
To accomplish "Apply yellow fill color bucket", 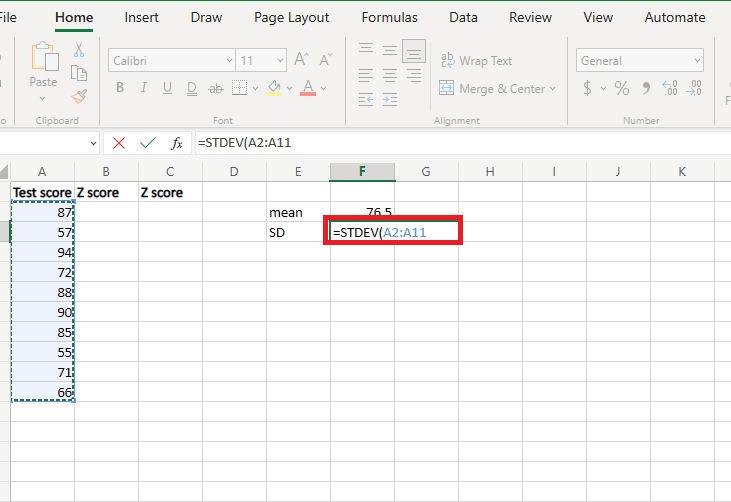I will tap(274, 88).
